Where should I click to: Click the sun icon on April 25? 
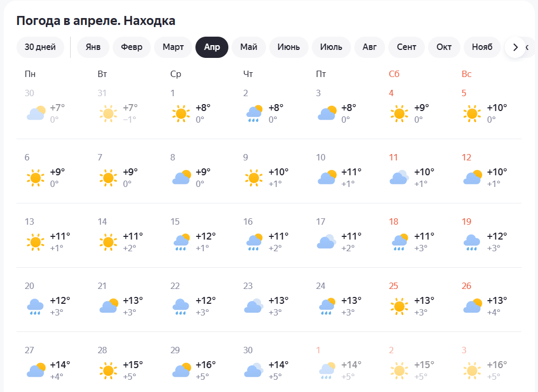pyautogui.click(x=399, y=306)
